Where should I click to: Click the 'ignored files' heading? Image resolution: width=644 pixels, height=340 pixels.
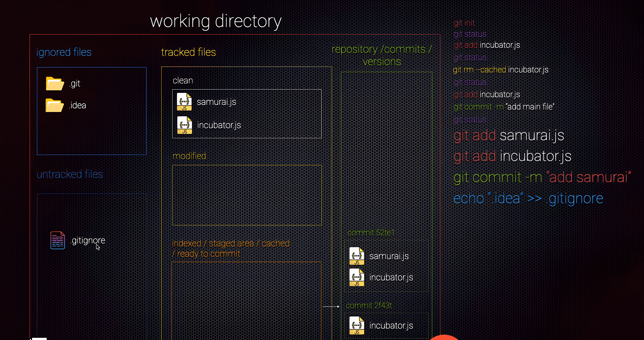tap(64, 52)
